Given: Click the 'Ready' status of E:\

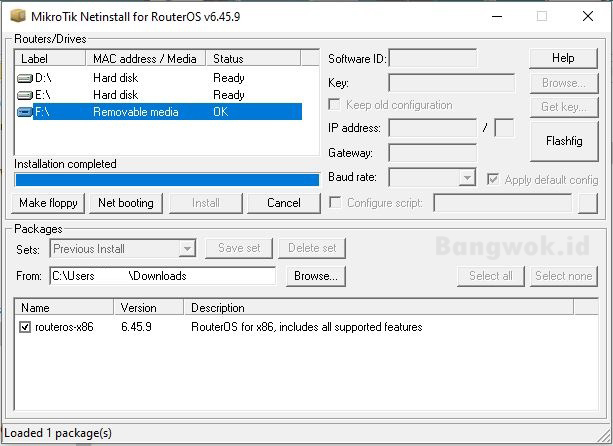Looking at the screenshot, I should 229,95.
